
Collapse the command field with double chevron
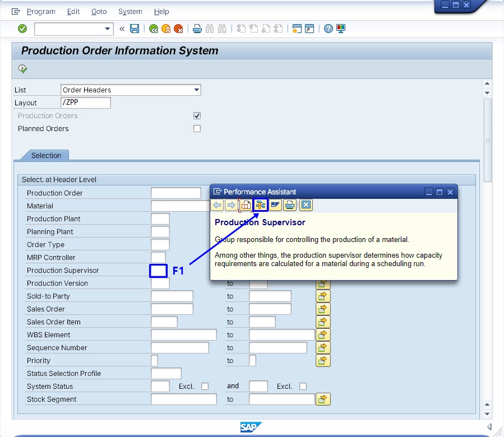click(x=122, y=29)
